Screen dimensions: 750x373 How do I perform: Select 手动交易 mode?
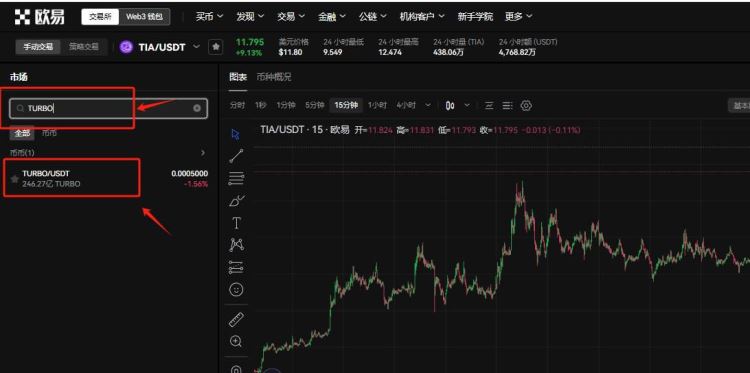[38, 47]
